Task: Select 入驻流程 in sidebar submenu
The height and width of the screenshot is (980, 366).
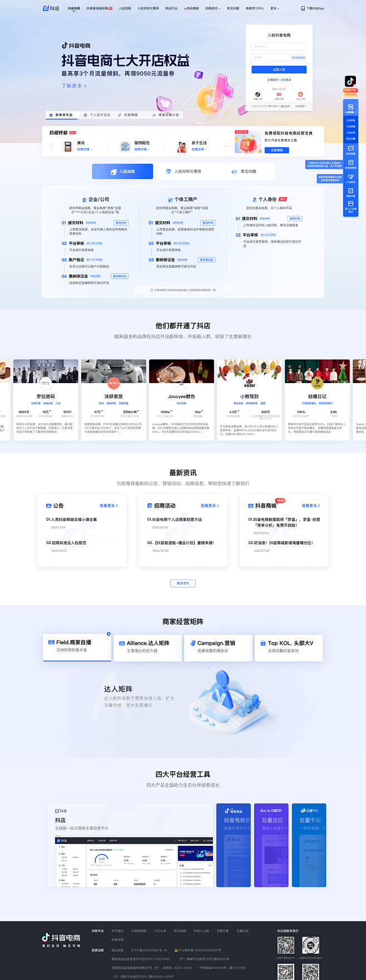Action: [350, 126]
